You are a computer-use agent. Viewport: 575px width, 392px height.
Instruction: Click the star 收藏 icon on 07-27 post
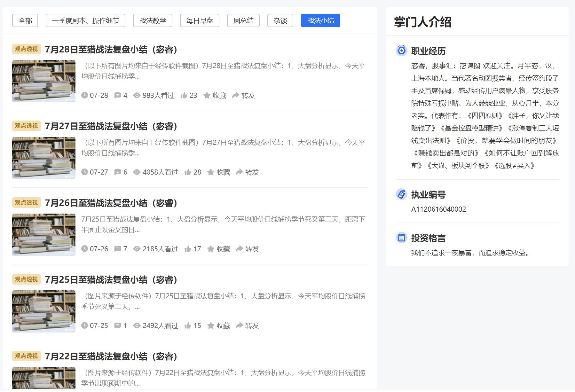(211, 172)
